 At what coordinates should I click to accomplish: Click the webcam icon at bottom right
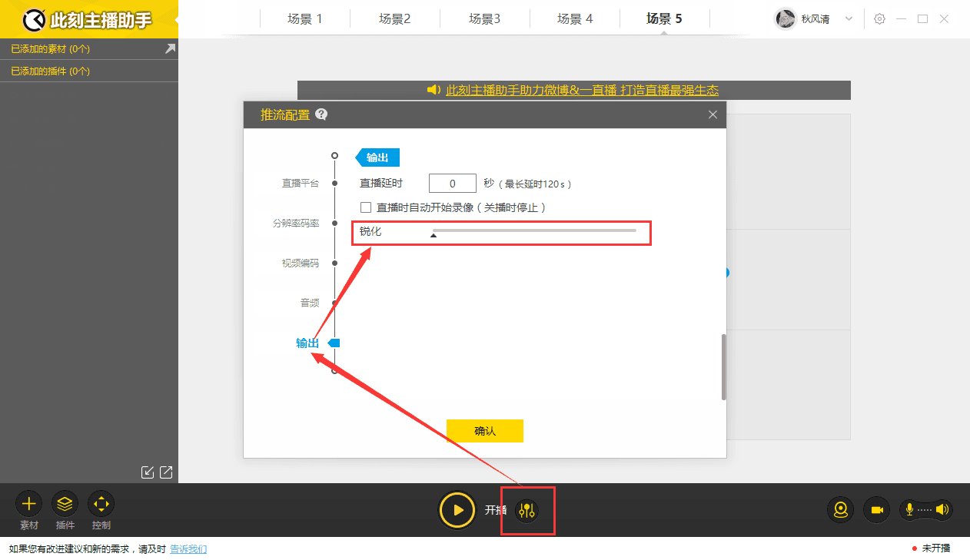pyautogui.click(x=840, y=509)
